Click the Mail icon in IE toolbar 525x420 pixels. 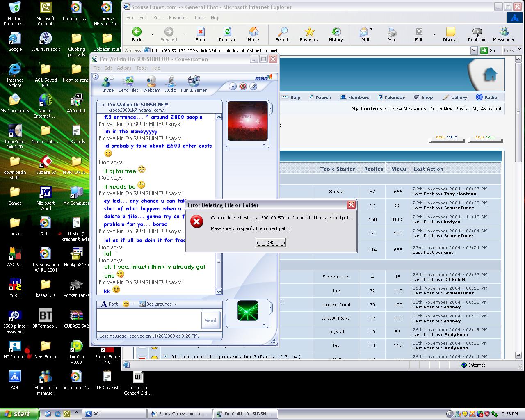[364, 34]
